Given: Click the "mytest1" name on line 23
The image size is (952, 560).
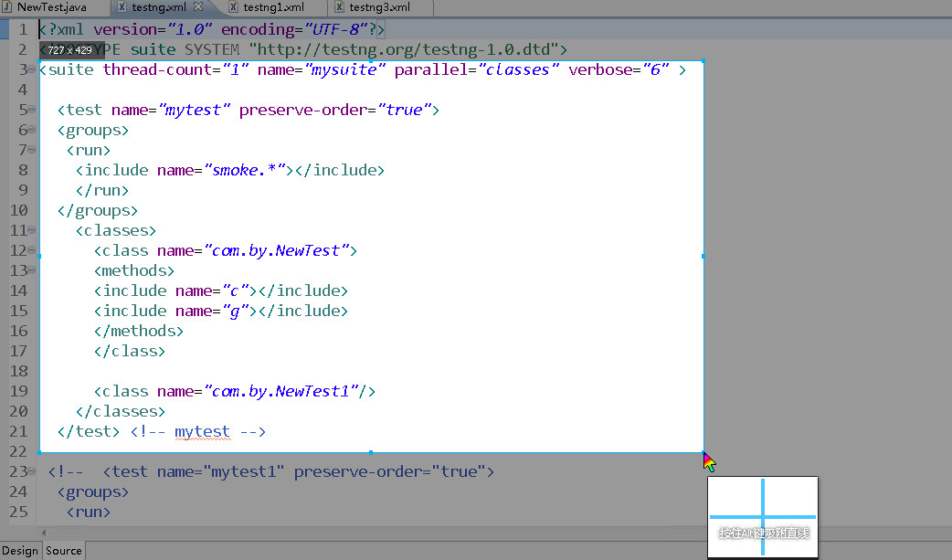Looking at the screenshot, I should (243, 471).
